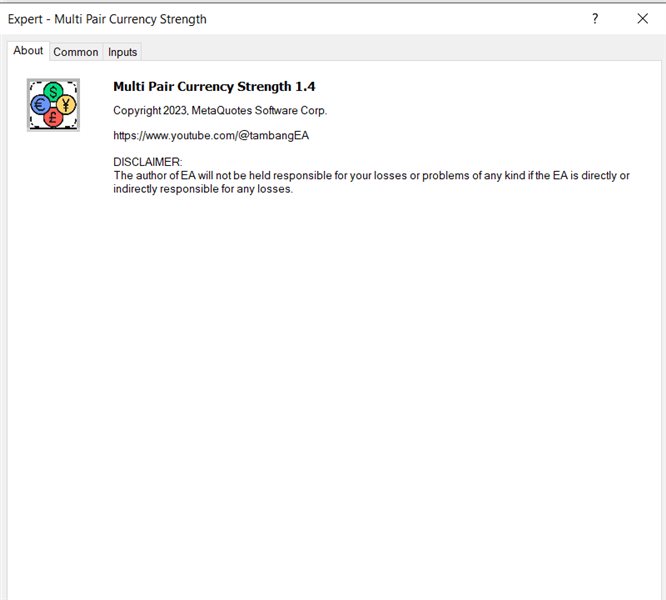Open the Inputs tab
The height and width of the screenshot is (600, 666).
122,52
